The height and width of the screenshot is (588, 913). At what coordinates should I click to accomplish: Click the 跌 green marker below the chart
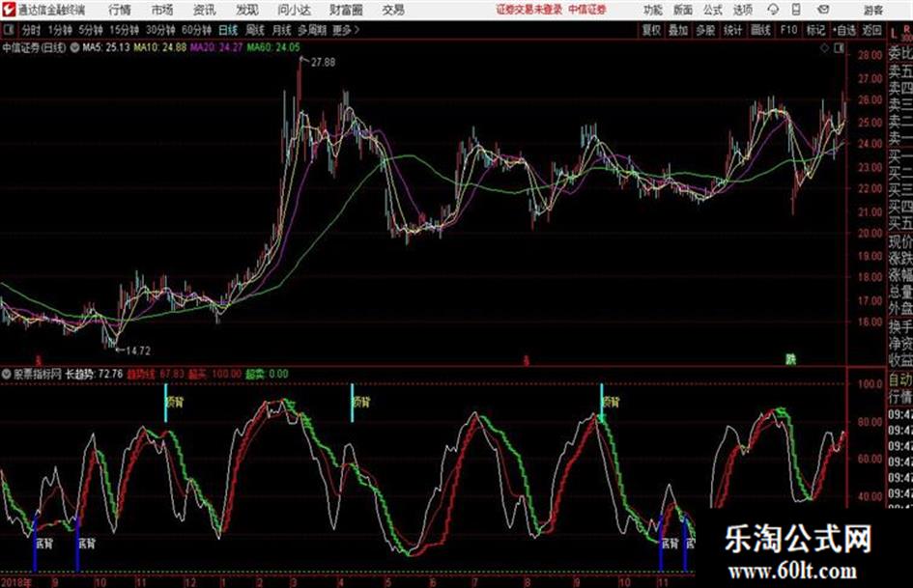click(790, 360)
